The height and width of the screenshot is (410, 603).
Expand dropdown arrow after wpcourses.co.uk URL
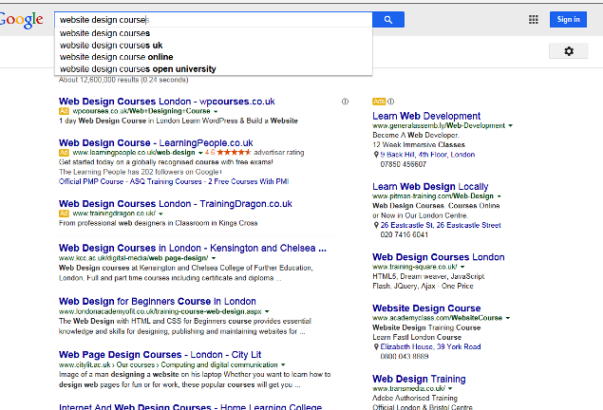(216, 111)
